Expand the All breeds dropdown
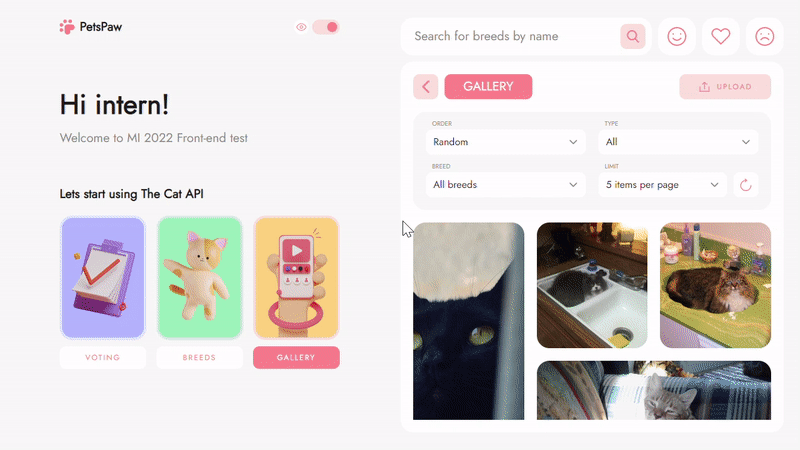Screen dimensions: 800x450 pyautogui.click(x=506, y=185)
